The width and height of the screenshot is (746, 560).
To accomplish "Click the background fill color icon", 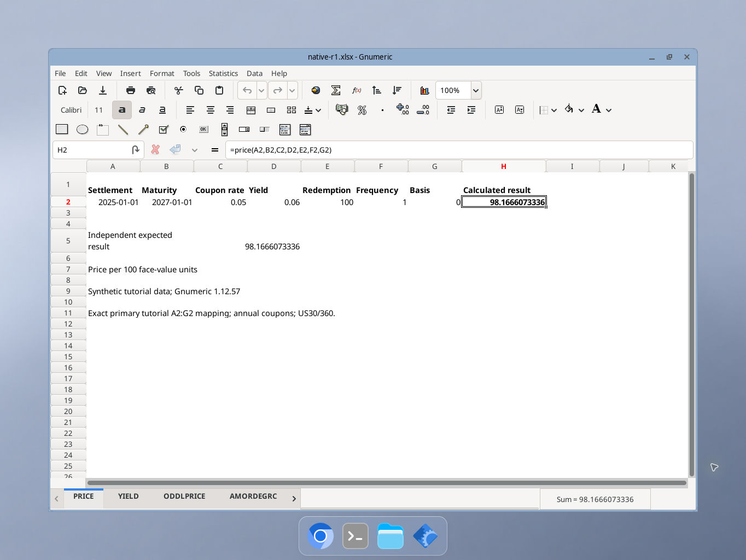I will pyautogui.click(x=569, y=109).
